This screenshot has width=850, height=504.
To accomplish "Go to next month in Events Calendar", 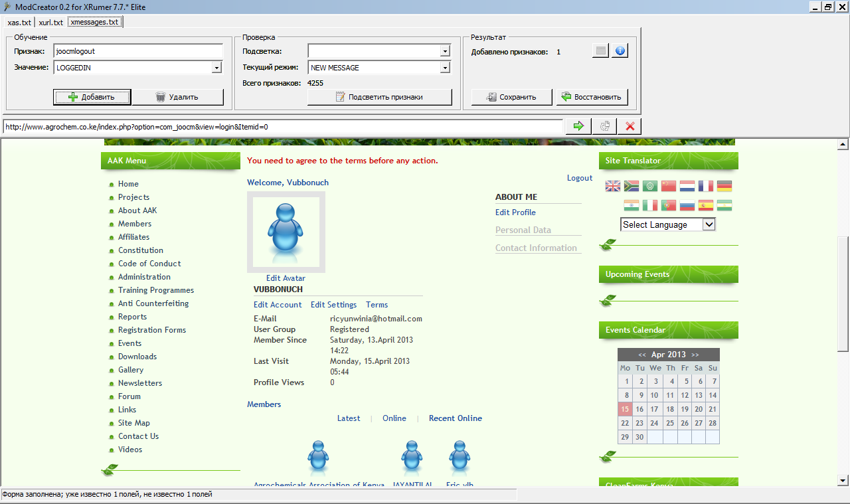I will coord(695,355).
